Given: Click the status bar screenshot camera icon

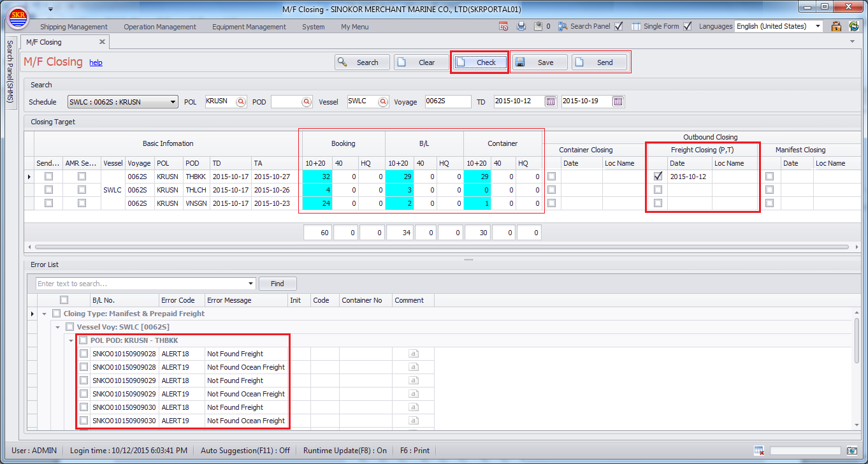Looking at the screenshot, I should 852,451.
